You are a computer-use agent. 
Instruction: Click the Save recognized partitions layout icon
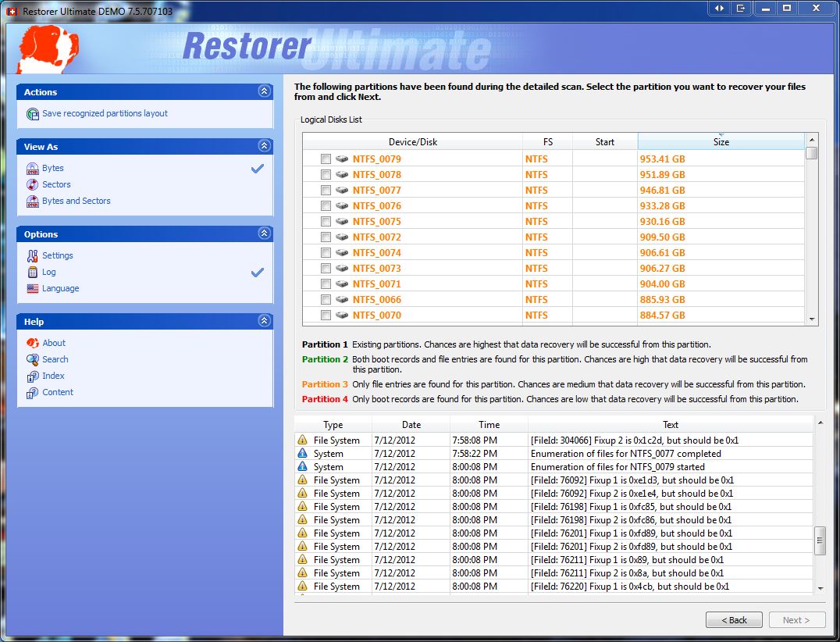(x=33, y=113)
